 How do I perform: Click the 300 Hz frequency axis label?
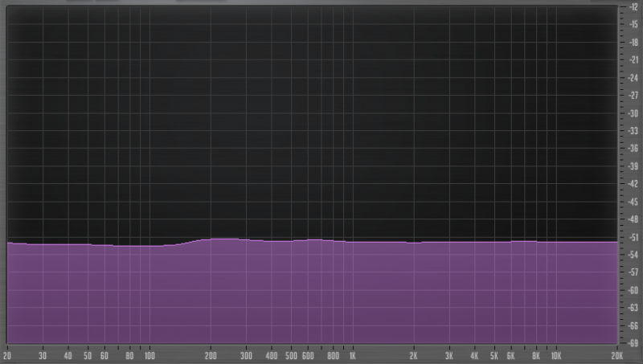(x=246, y=355)
